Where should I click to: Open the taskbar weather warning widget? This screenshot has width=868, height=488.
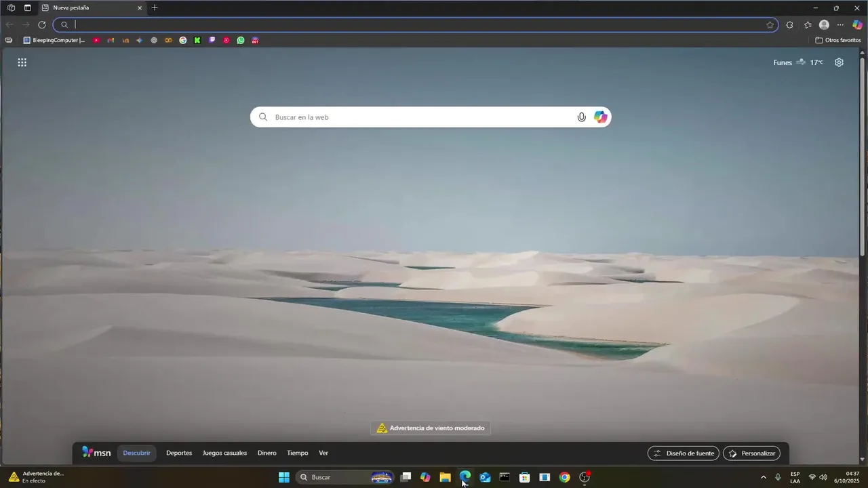[x=37, y=477]
